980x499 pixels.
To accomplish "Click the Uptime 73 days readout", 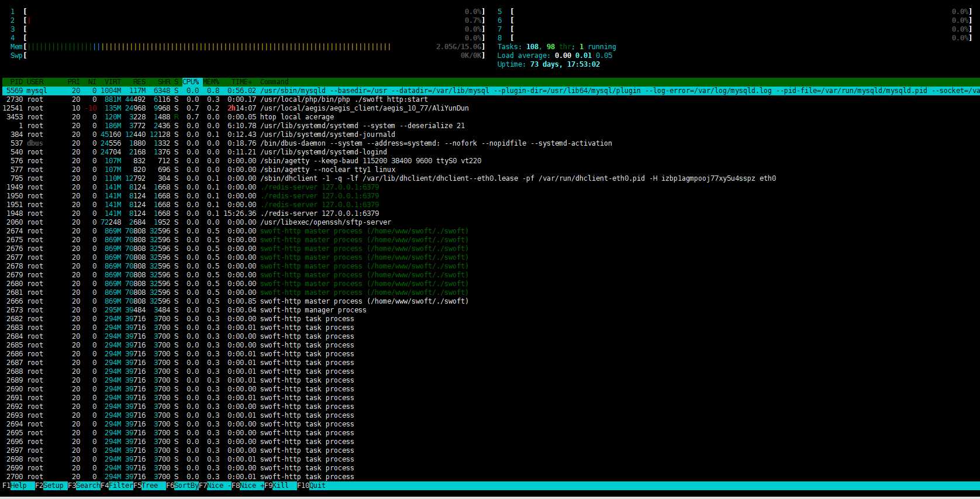I will coord(548,64).
